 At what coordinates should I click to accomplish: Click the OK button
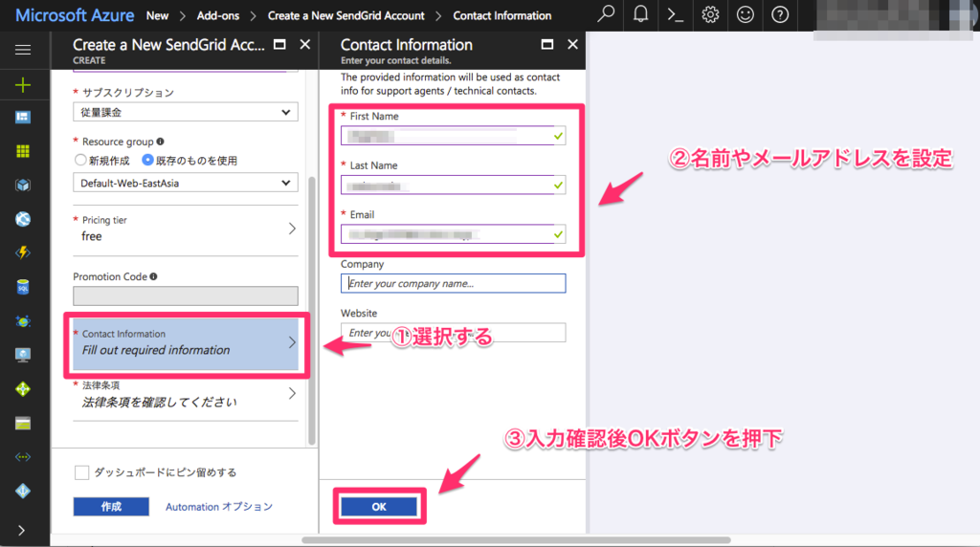(379, 507)
